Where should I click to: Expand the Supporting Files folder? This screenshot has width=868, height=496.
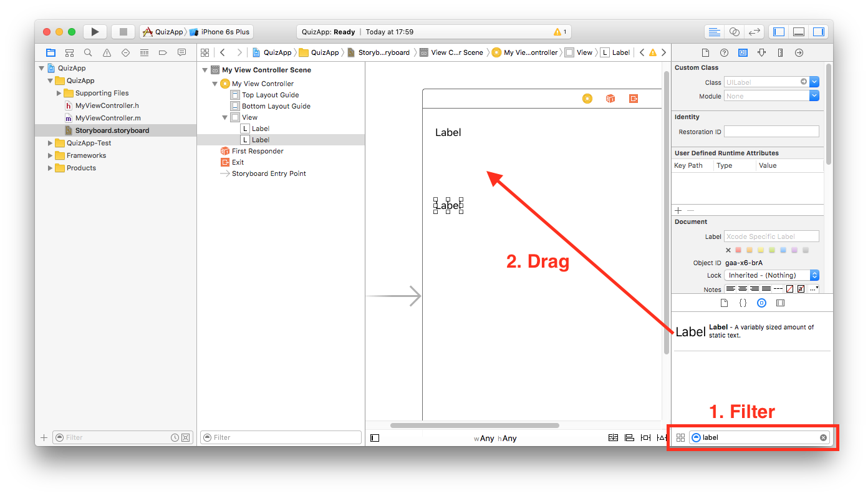[x=59, y=93]
